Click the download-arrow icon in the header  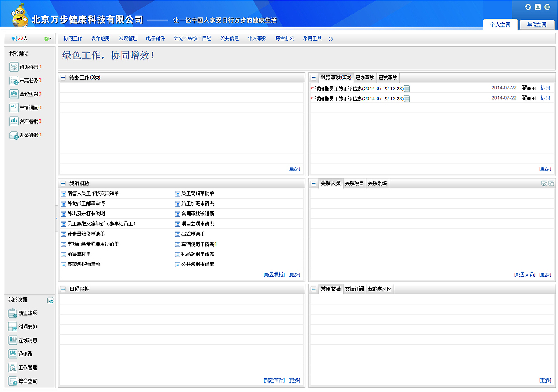click(538, 7)
